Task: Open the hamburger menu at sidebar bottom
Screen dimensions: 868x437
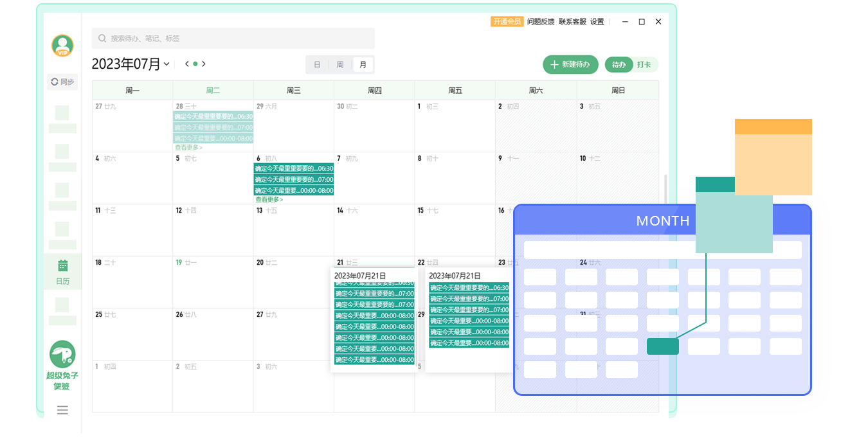Action: (62, 410)
